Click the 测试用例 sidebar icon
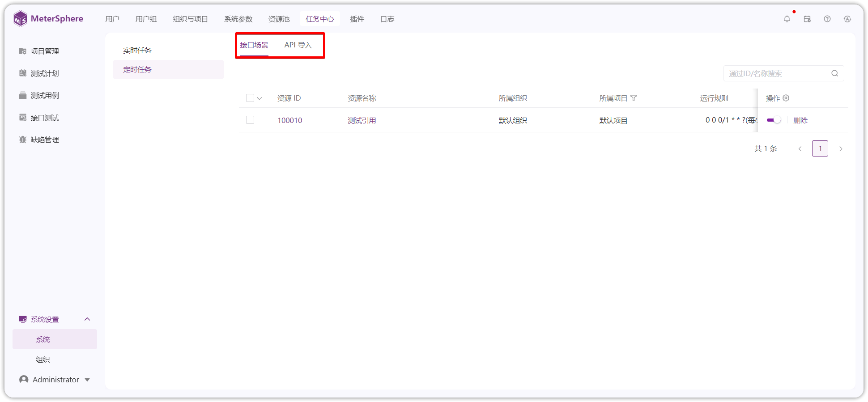Screen dimensions: 868x402 [x=23, y=95]
